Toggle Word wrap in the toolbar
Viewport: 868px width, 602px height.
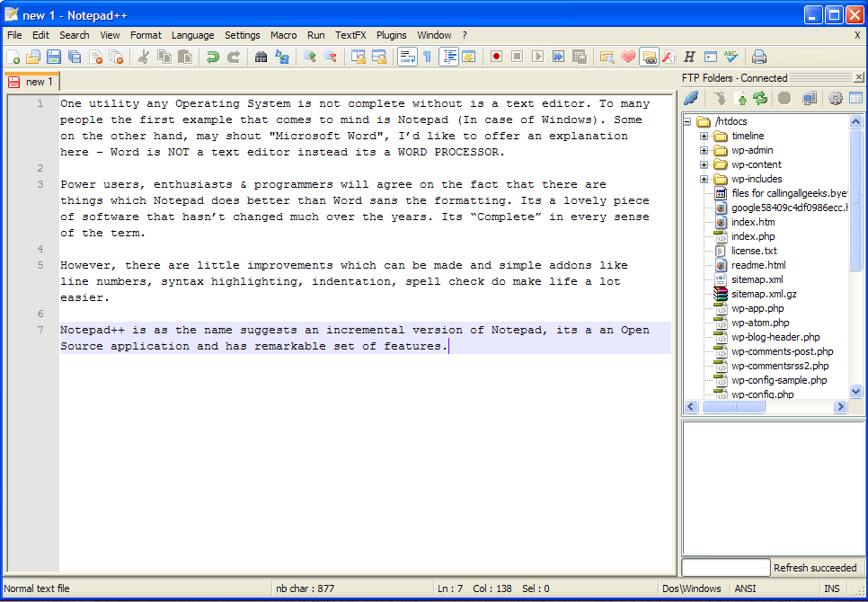pos(407,57)
